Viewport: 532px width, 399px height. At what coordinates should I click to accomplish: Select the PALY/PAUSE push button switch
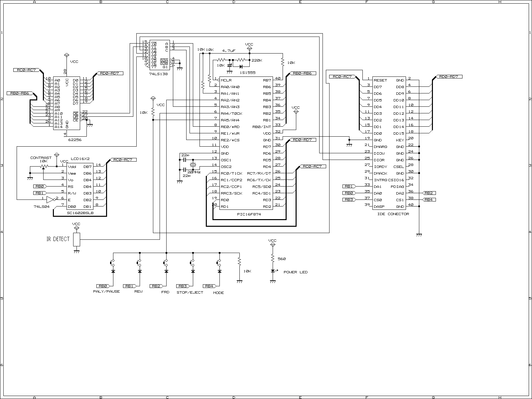point(113,263)
